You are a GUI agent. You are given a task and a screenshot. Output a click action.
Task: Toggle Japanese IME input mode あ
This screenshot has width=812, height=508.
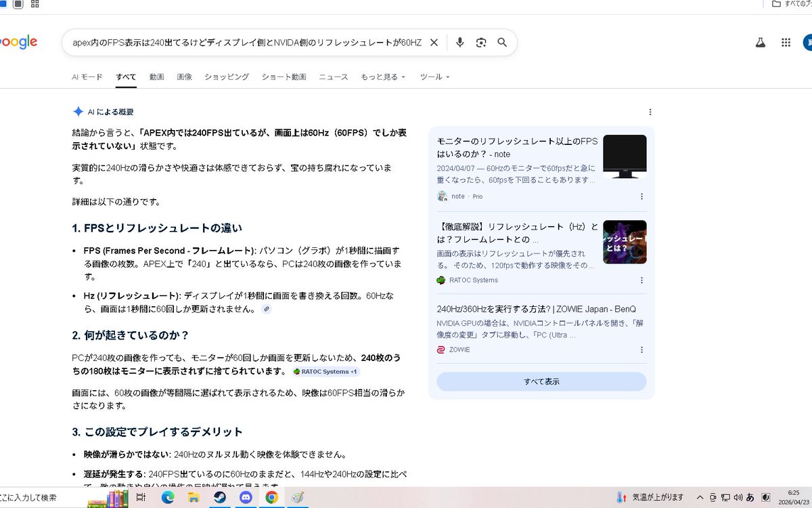(x=750, y=497)
